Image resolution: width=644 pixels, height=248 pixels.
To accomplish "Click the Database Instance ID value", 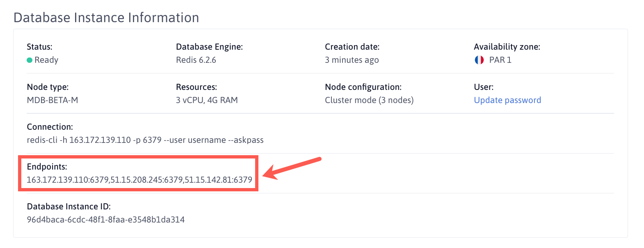I will [x=106, y=220].
